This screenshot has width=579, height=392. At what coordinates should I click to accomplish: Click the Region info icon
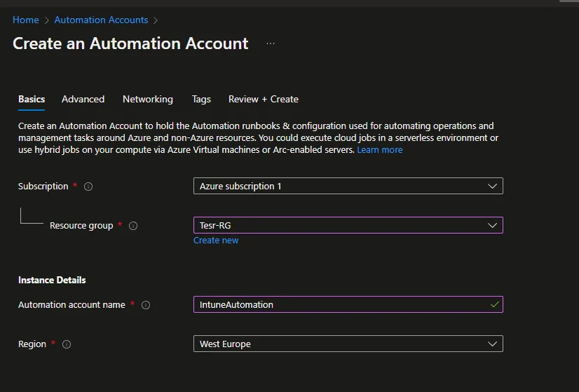click(x=67, y=344)
